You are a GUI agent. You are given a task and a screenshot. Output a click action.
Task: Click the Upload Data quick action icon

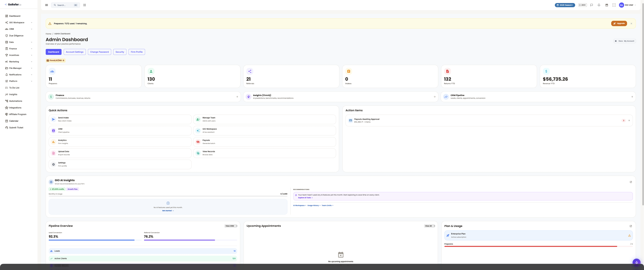pos(53,153)
